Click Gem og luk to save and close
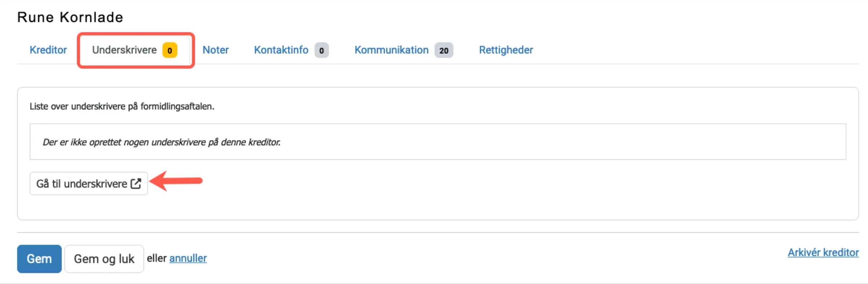Image resolution: width=868 pixels, height=284 pixels. coord(104,258)
